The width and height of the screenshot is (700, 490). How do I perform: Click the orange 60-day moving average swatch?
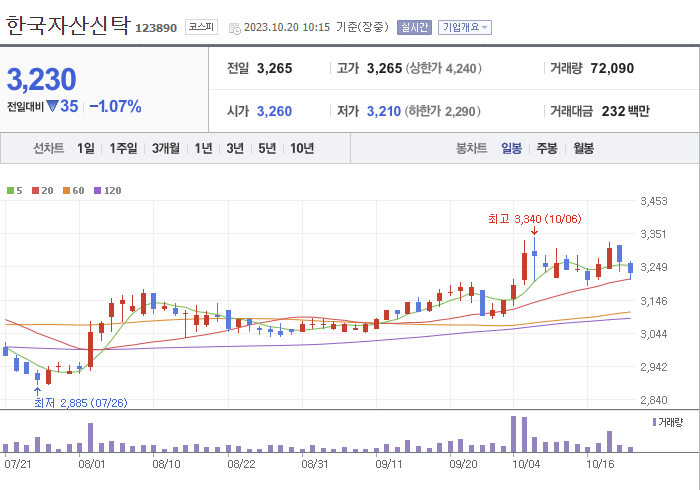tap(67, 191)
